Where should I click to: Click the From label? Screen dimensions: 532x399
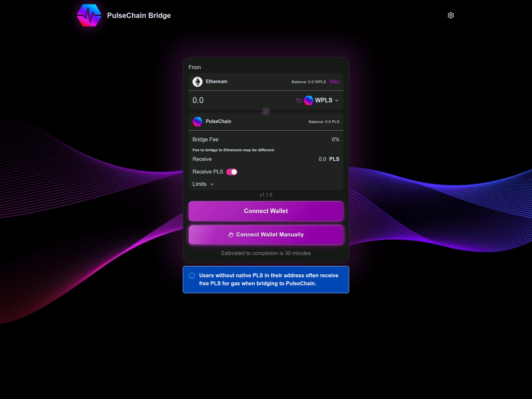(x=195, y=67)
